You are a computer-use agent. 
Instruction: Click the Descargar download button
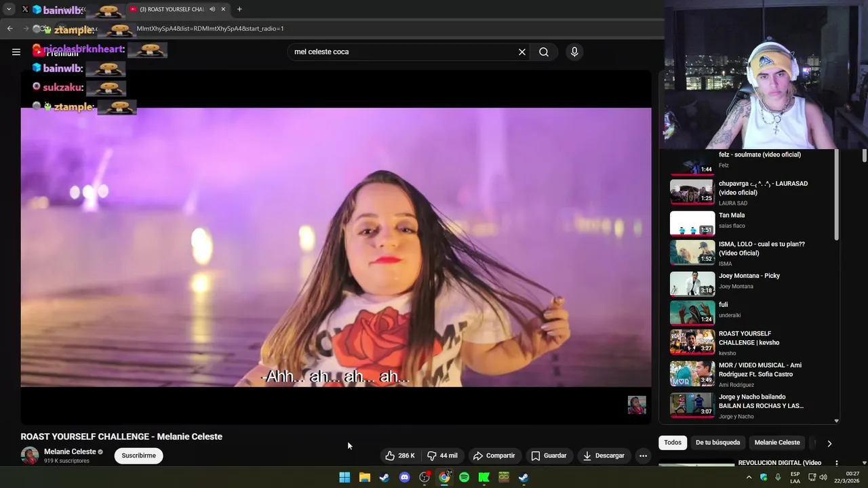pyautogui.click(x=604, y=455)
